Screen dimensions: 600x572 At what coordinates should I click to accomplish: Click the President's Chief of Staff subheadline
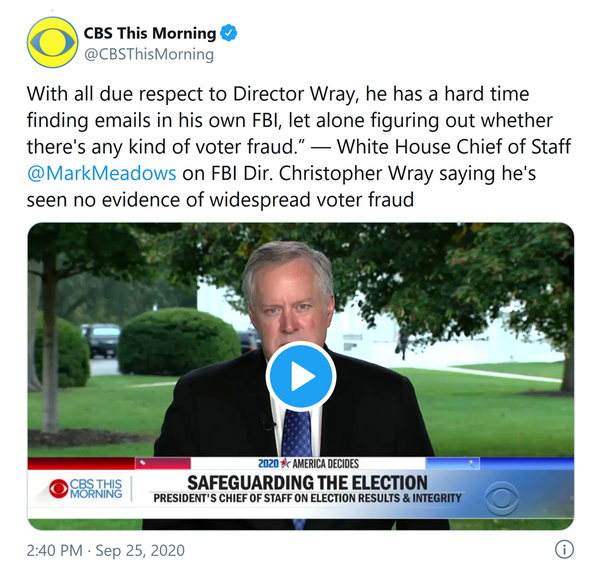point(307,498)
